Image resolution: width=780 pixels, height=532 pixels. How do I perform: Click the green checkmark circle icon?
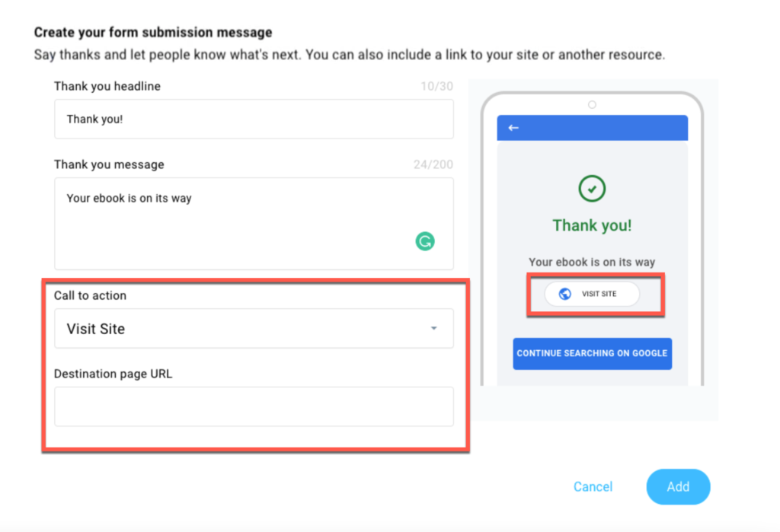coord(592,189)
